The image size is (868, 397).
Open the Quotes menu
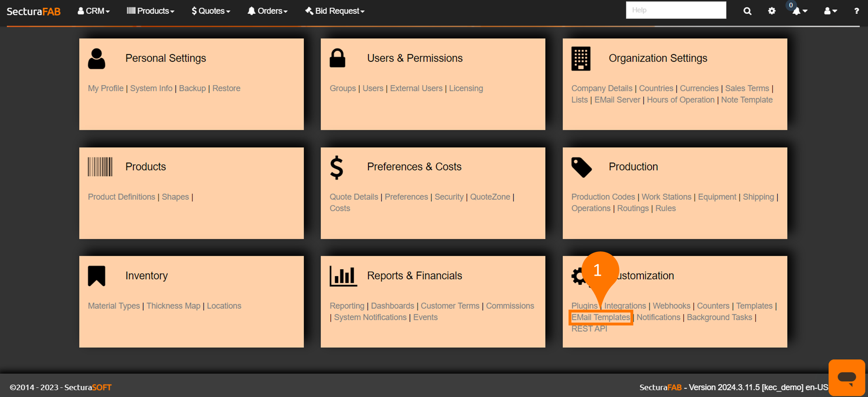click(211, 11)
